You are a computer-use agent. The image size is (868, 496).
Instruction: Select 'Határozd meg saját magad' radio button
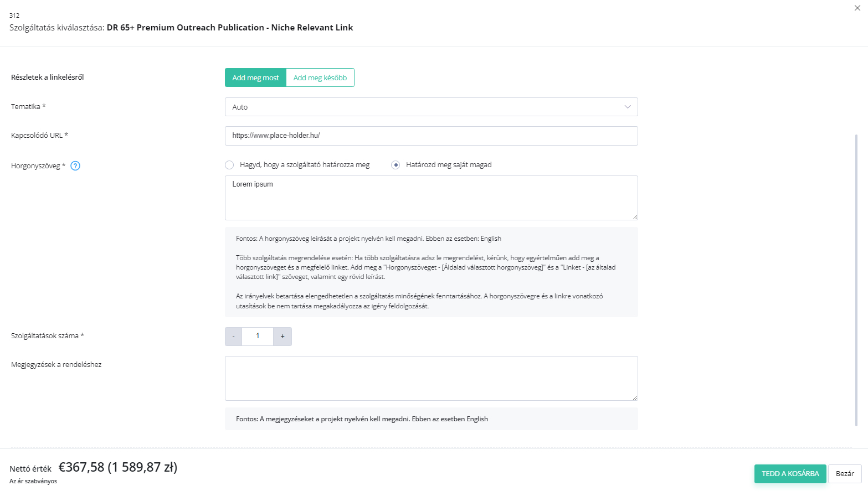[396, 165]
